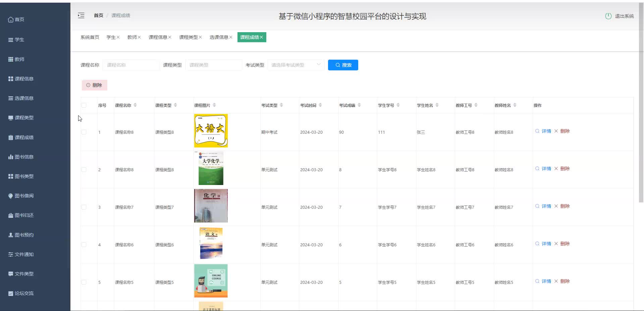644x311 pixels.
Task: Sort table by 考试成绩 column arrows
Action: pos(359,105)
